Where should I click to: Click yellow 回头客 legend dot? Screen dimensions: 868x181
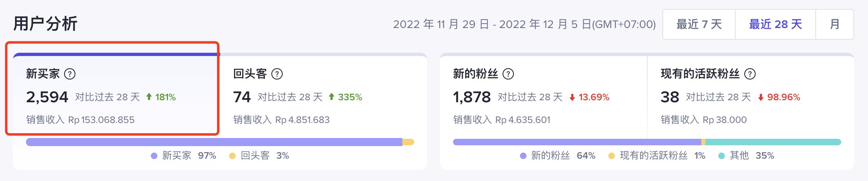(232, 156)
